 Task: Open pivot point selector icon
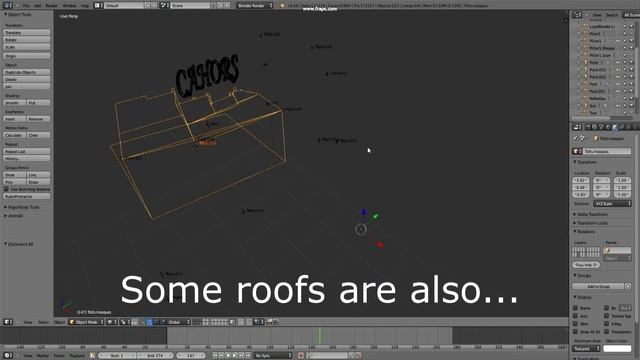pyautogui.click(x=124, y=322)
